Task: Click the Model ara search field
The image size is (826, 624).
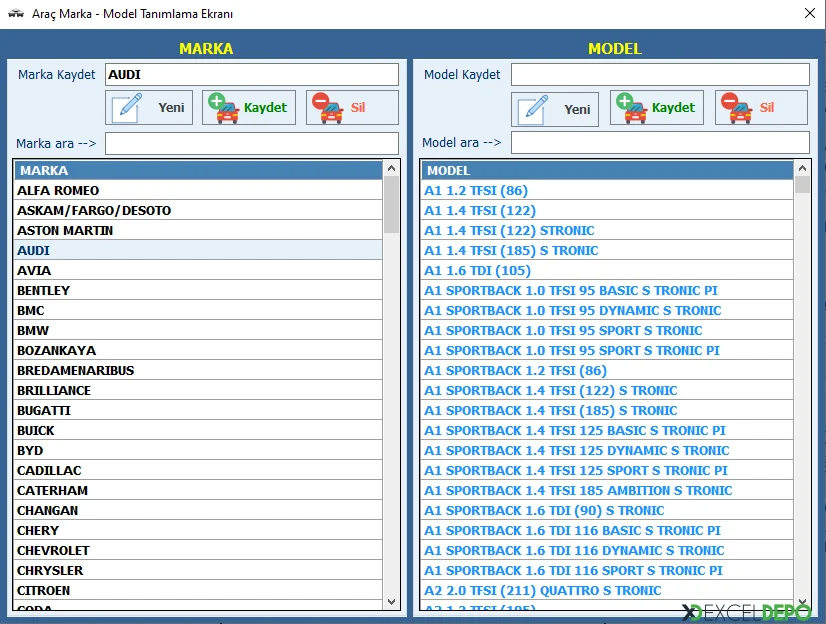Action: coord(659,143)
